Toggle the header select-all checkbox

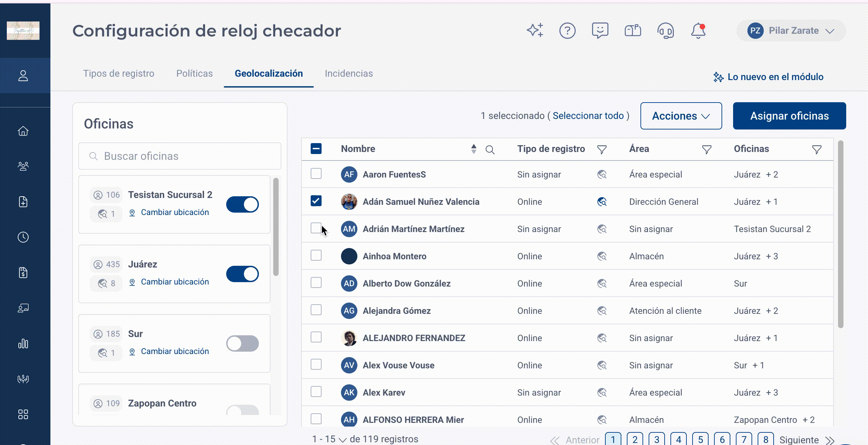(316, 149)
